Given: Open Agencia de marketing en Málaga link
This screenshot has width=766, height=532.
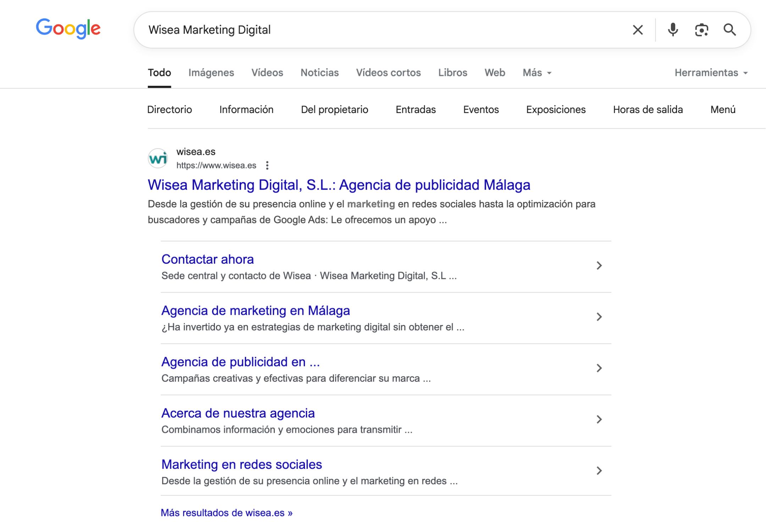Looking at the screenshot, I should coord(255,310).
